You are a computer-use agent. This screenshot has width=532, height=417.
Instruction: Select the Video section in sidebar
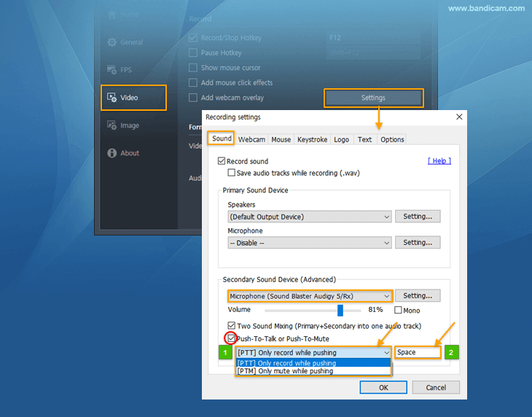tap(133, 98)
